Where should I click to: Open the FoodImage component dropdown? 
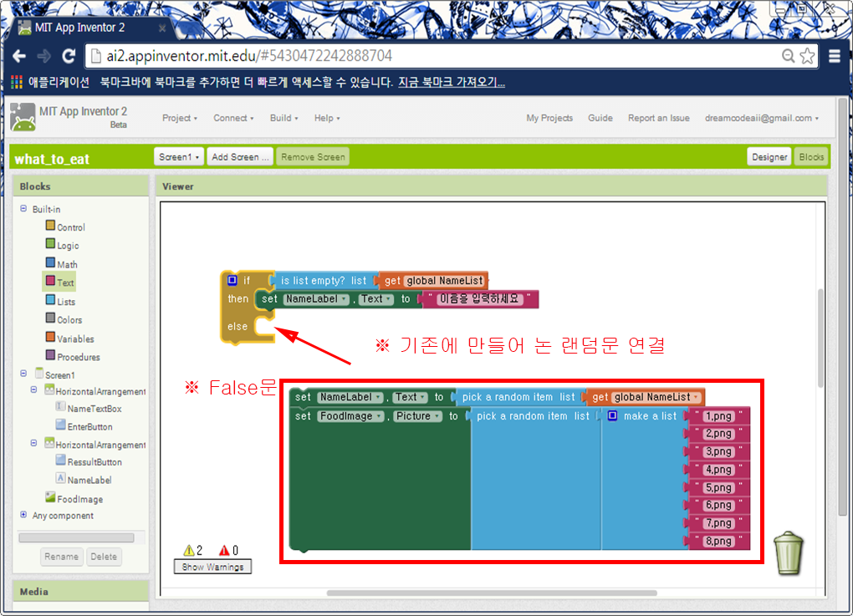tap(350, 416)
